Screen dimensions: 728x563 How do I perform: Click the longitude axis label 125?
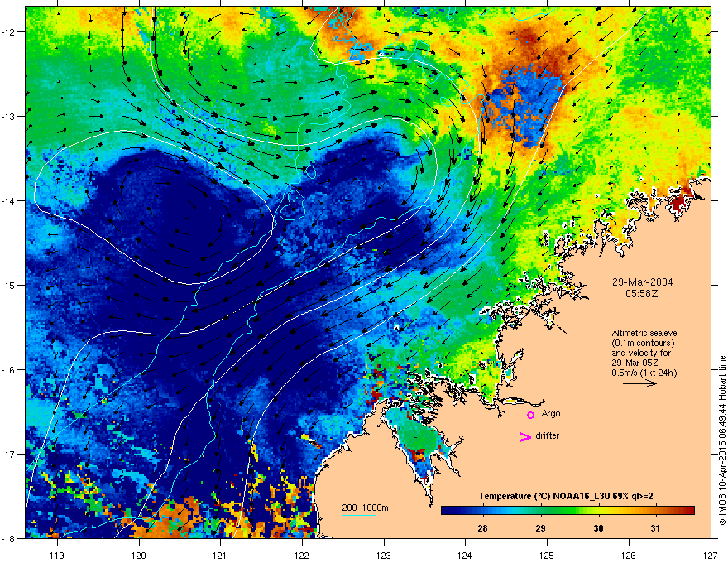tap(547, 555)
